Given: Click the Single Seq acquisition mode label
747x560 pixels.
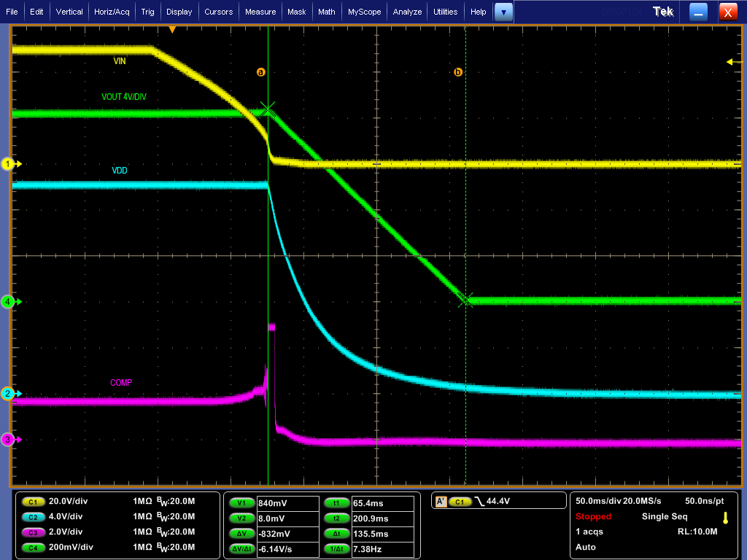Looking at the screenshot, I should click(x=664, y=516).
